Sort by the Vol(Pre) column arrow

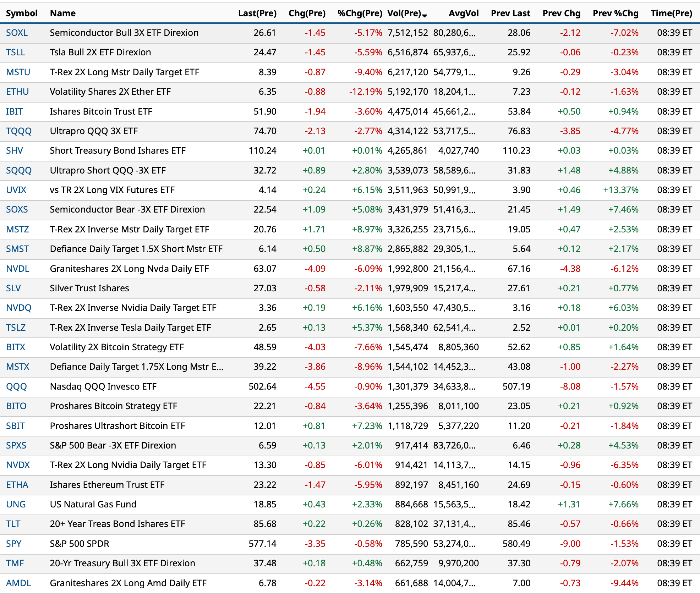425,15
